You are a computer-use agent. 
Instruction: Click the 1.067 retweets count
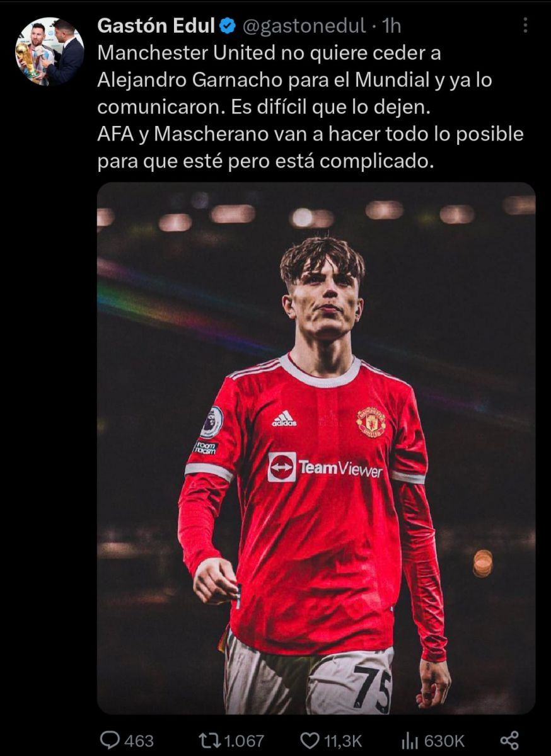click(243, 740)
